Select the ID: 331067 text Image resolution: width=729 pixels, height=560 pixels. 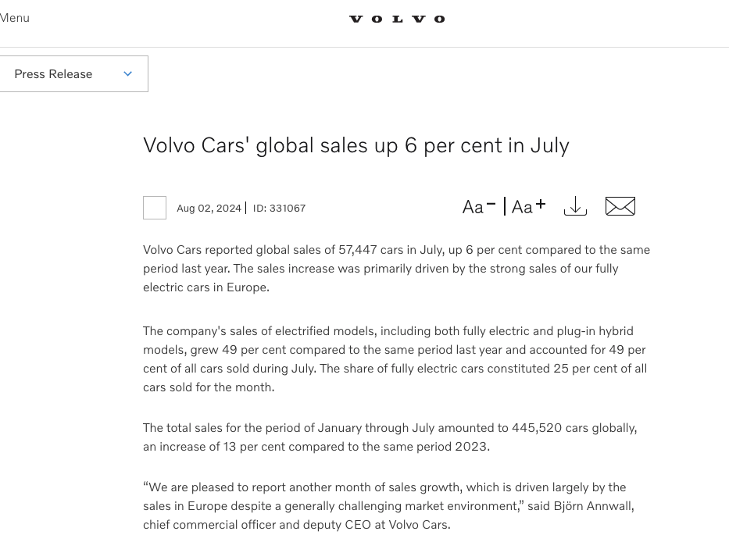[279, 209]
